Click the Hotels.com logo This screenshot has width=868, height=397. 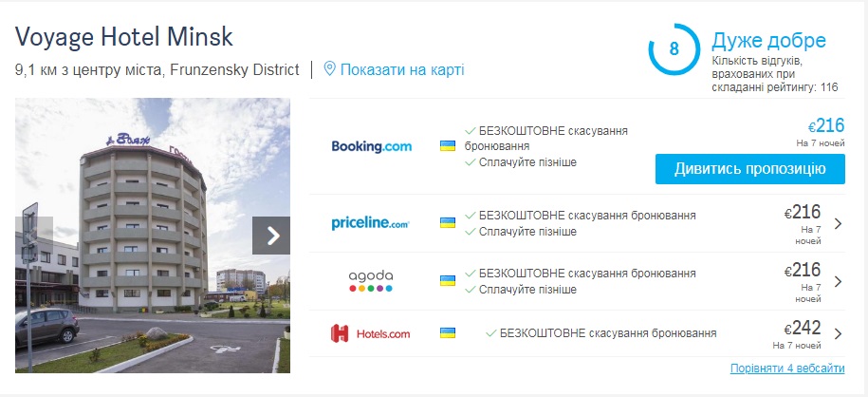pos(370,333)
